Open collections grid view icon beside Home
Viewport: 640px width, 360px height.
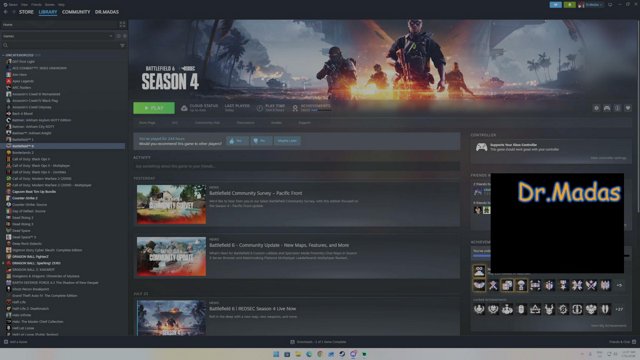[122, 24]
